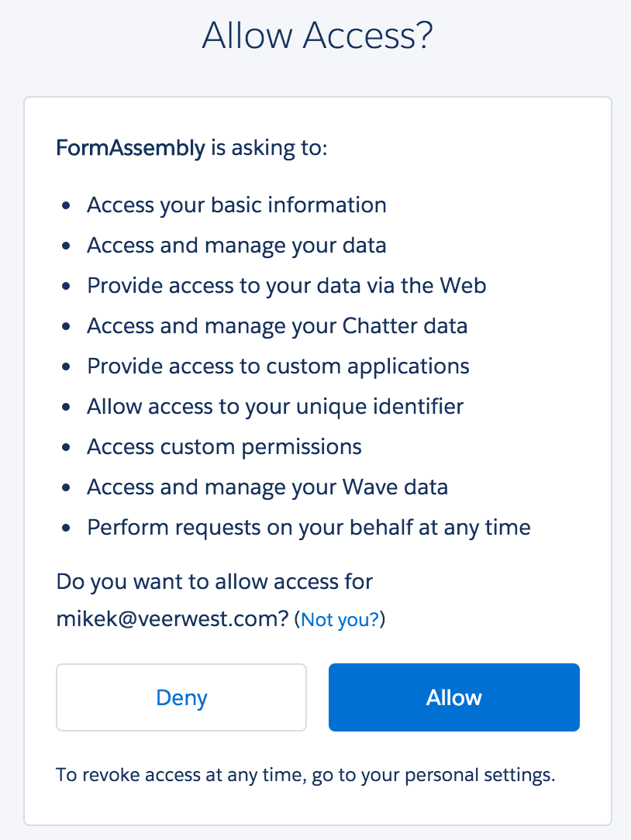Click the revoke access note below buttons
The height and width of the screenshot is (840, 631).
(305, 775)
